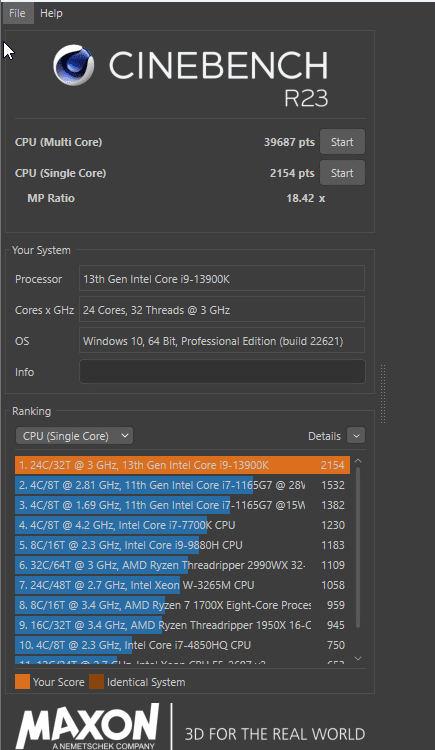
Task: Click the brown Identical System legend swatch
Action: click(97, 682)
